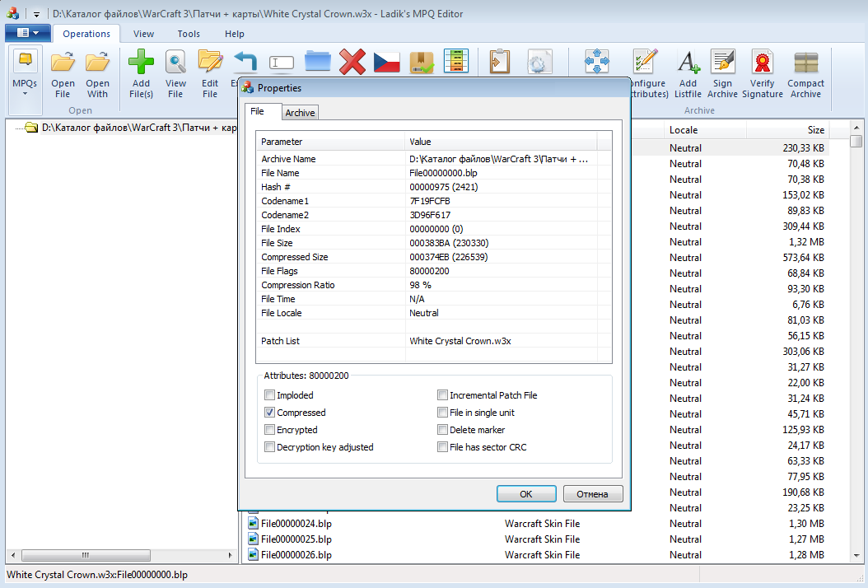Image resolution: width=868 pixels, height=588 pixels.
Task: Select the Compression Ratio 98 % row
Action: coord(434,285)
